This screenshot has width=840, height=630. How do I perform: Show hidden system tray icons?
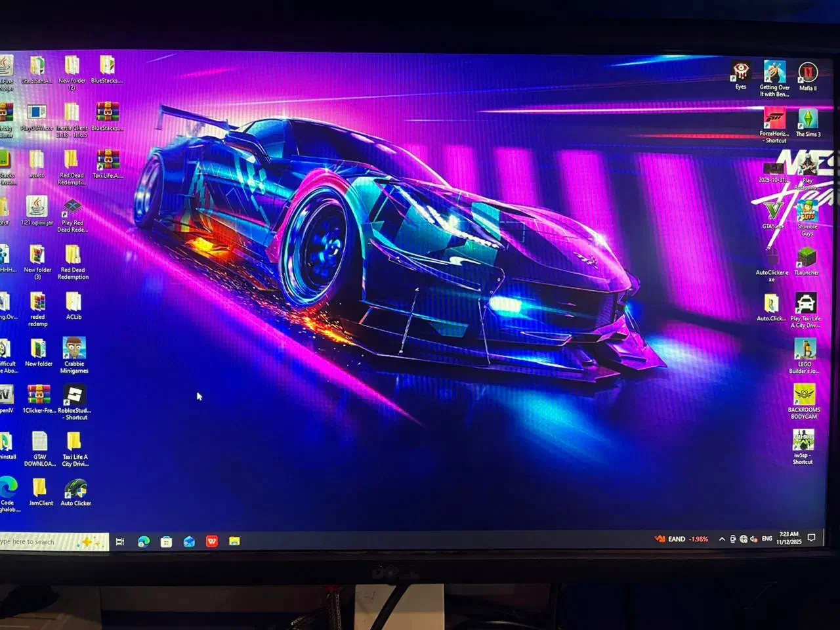coord(722,539)
